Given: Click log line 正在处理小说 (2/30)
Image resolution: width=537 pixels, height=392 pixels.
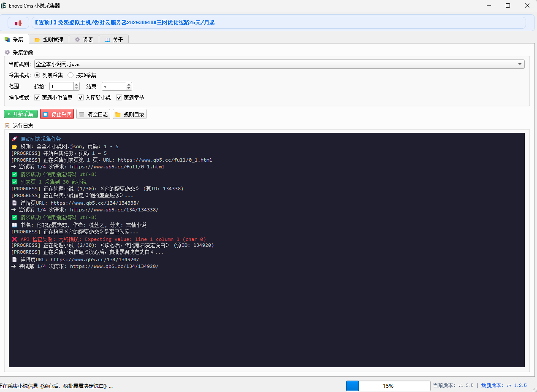Looking at the screenshot, I should pos(113,245).
